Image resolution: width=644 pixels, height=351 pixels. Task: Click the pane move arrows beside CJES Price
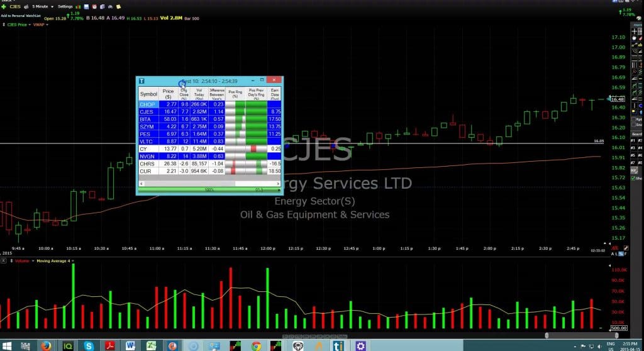pyautogui.click(x=4, y=25)
